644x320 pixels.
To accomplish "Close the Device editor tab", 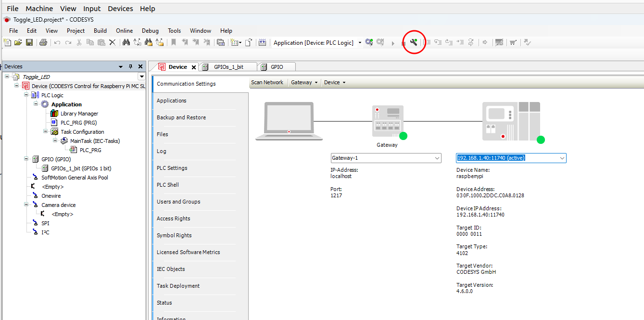I will click(194, 67).
